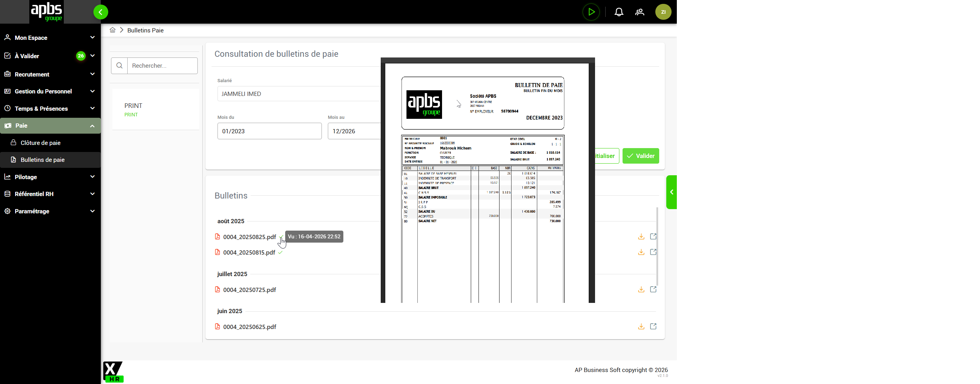This screenshot has height=384, width=980.
Task: Click the seen checkmark beside 0004_20250815.pdf
Action: 280,252
